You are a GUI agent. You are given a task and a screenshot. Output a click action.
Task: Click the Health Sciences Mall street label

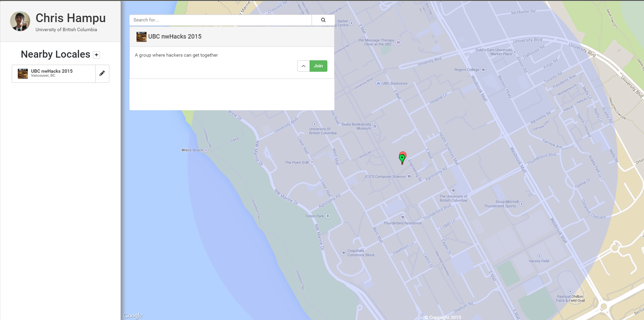449,148
